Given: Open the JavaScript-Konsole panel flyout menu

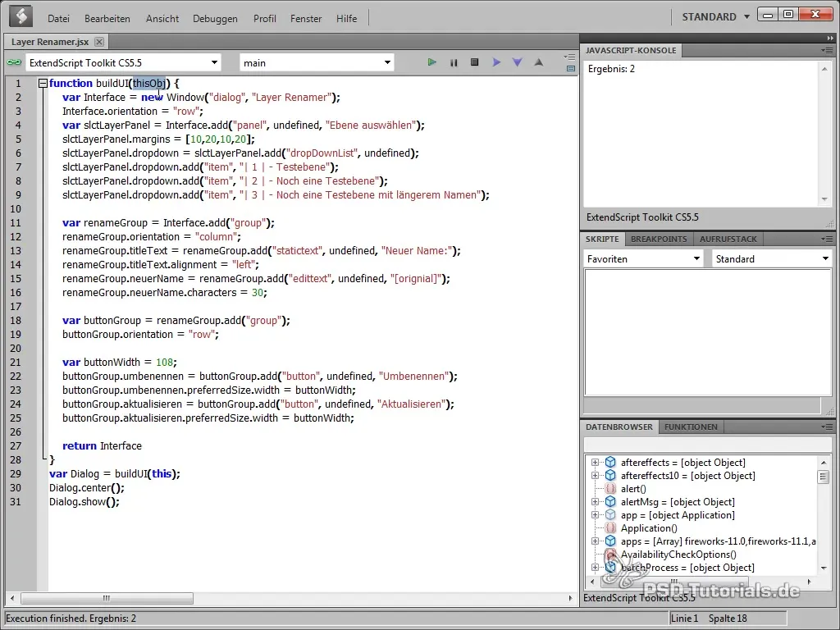Looking at the screenshot, I should tap(827, 51).
